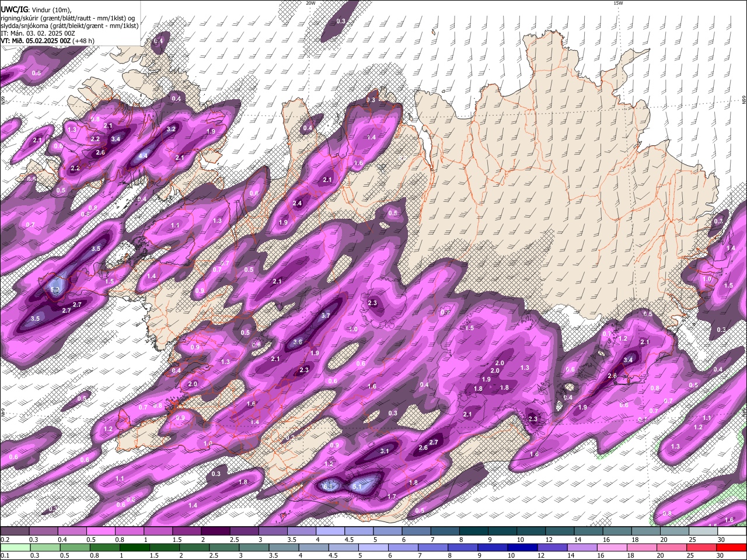Click the lower legend swatch starting at 25
The height and width of the screenshot is (560, 747).
coord(701,548)
